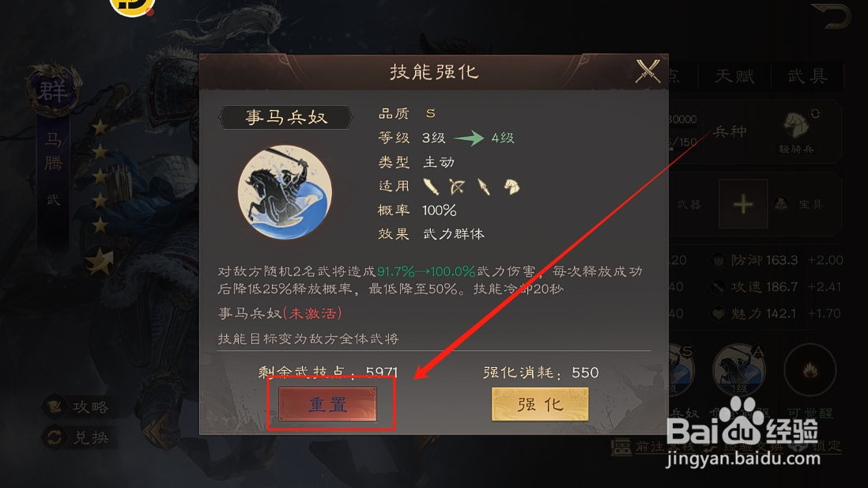Switch to the 武具 equipment tab
This screenshot has width=868, height=488.
(808, 76)
